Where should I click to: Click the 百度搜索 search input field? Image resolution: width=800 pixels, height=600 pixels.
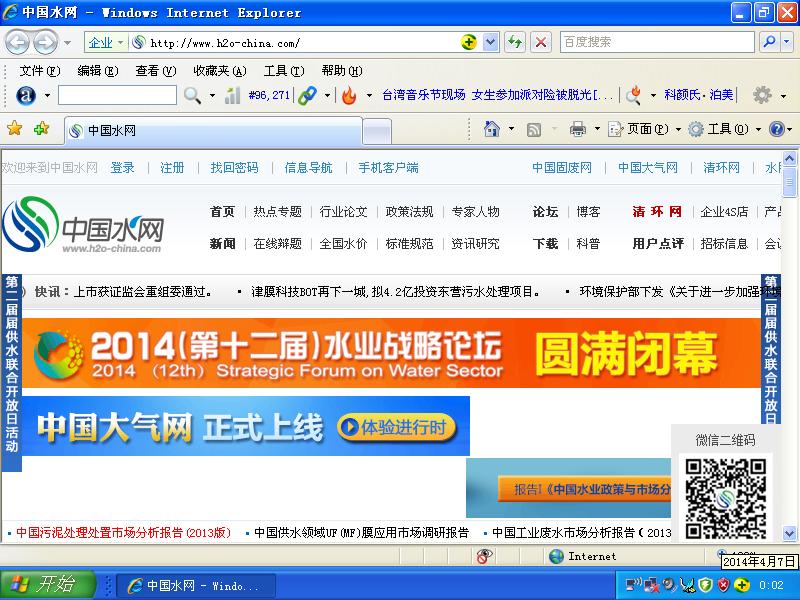tap(657, 42)
